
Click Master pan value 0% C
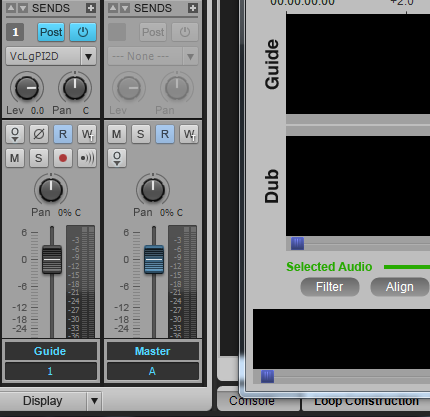[x=171, y=213]
